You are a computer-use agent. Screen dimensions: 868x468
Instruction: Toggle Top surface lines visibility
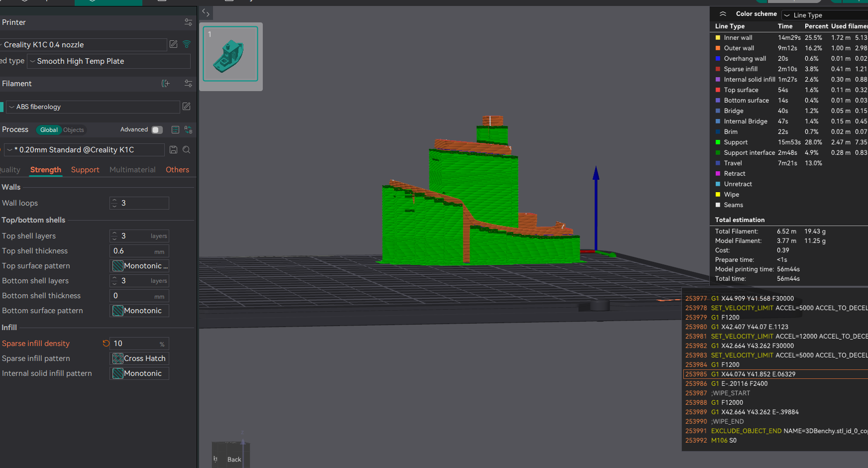pos(718,90)
